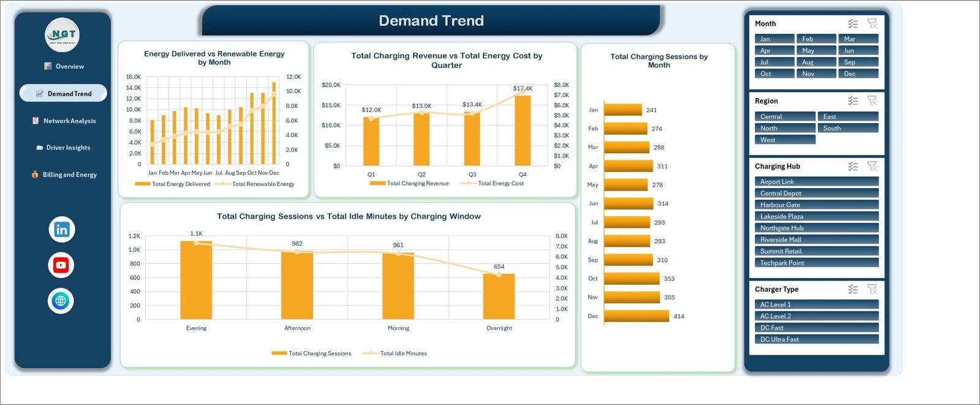The height and width of the screenshot is (405, 980).
Task: Filter by Apr in the Month slicer
Action: click(774, 50)
